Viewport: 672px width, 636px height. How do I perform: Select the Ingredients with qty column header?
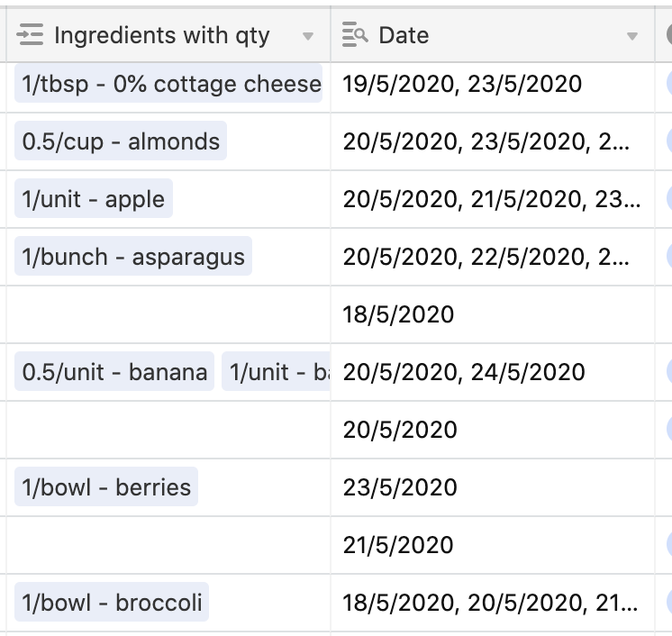pyautogui.click(x=168, y=35)
